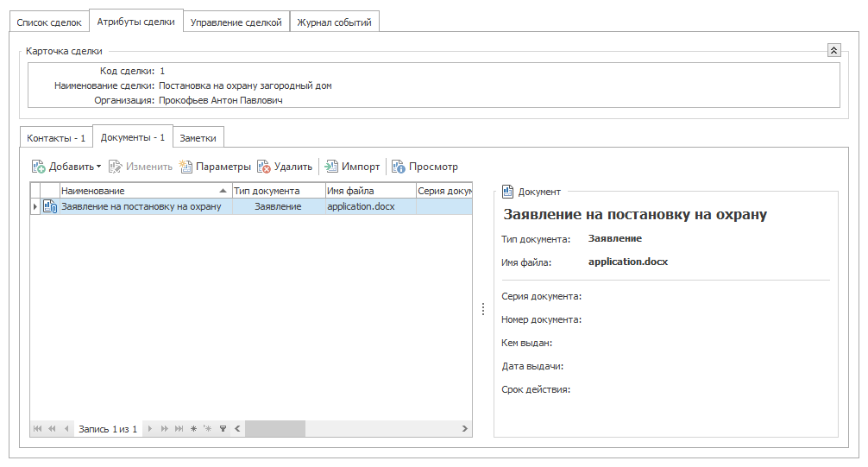Go to previous record in navigator
Image resolution: width=868 pixels, height=467 pixels.
click(66, 429)
